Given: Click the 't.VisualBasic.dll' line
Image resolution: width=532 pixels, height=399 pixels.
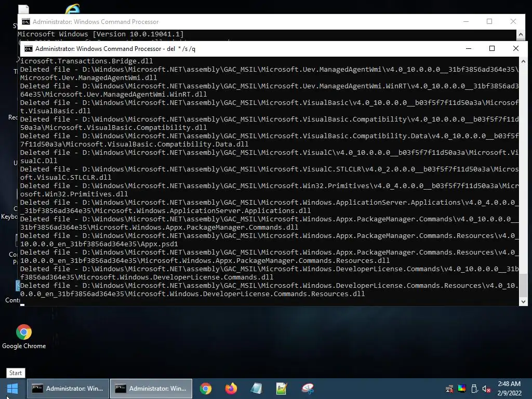Looking at the screenshot, I should [55, 111].
